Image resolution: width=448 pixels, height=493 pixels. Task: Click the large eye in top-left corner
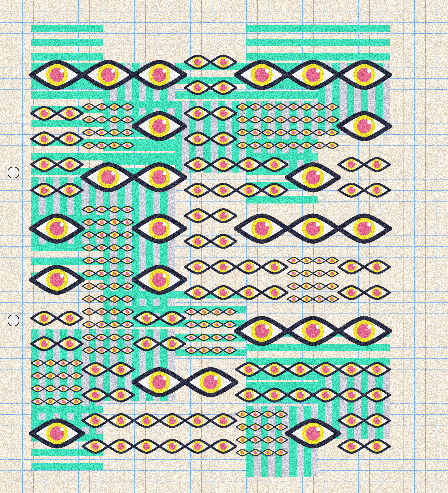point(57,75)
